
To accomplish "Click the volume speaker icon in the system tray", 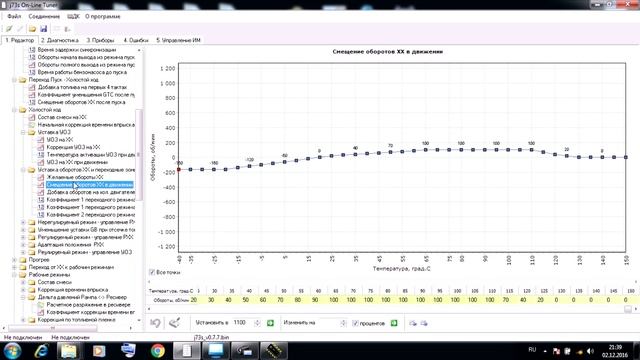I will point(590,351).
